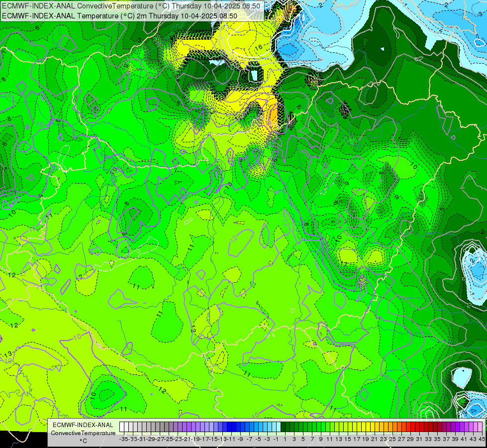Click the °C unit label in the legend

(x=83, y=441)
